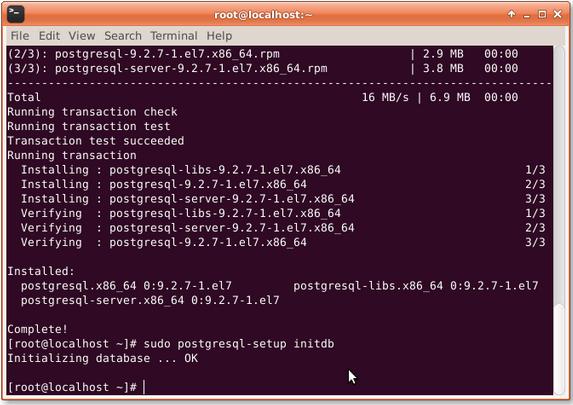573x405 pixels.
Task: Click 'Running transaction check' line
Action: (x=92, y=112)
